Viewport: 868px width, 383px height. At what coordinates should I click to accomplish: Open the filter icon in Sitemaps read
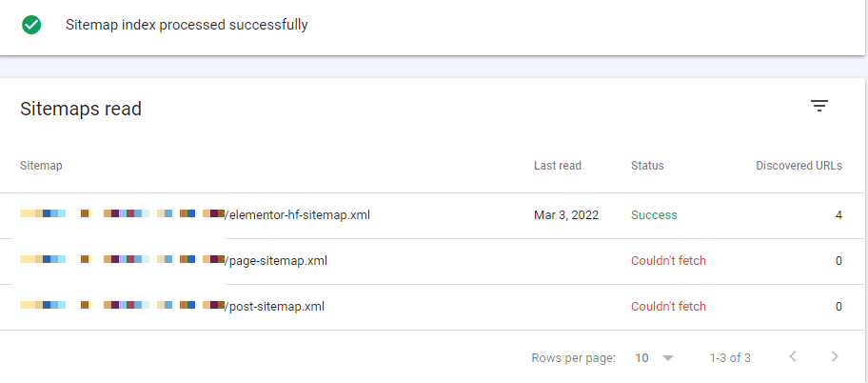(x=819, y=106)
